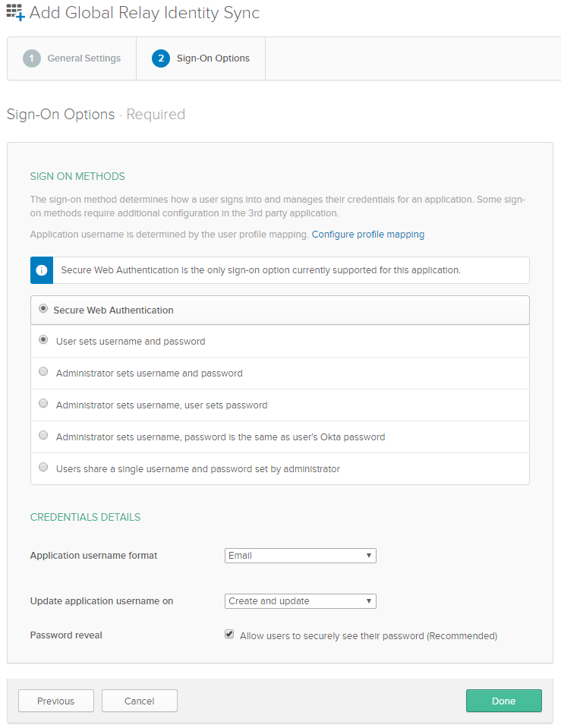Expand the Email format combo box arrow
The height and width of the screenshot is (728, 561).
tap(368, 555)
